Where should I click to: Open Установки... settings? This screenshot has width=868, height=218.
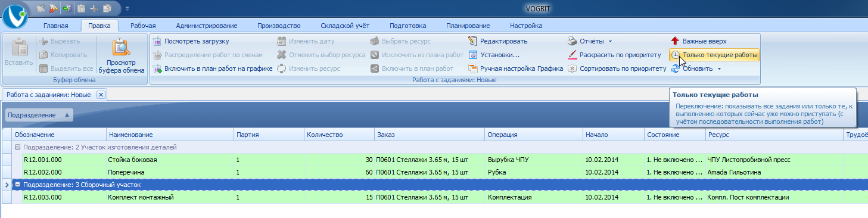click(494, 55)
